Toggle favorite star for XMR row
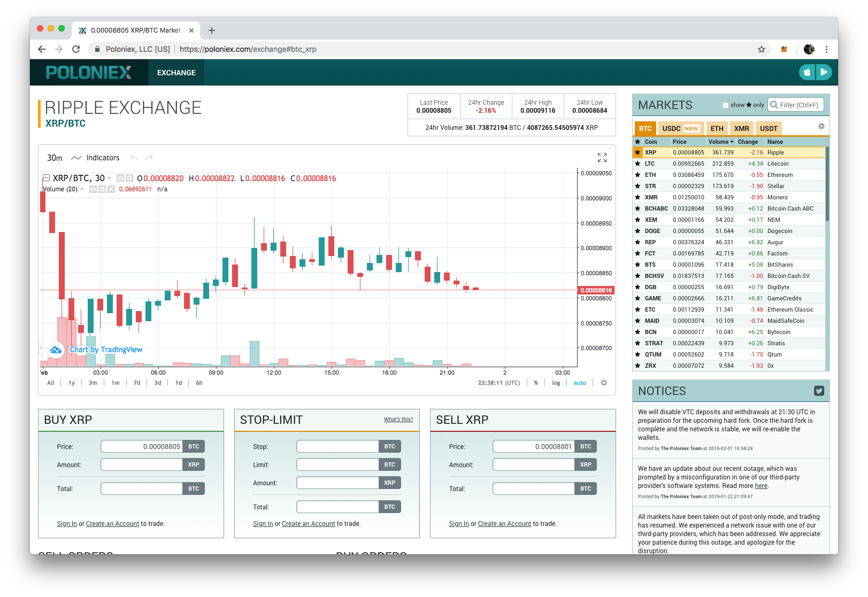Viewport: 868px width, 597px height. (637, 197)
